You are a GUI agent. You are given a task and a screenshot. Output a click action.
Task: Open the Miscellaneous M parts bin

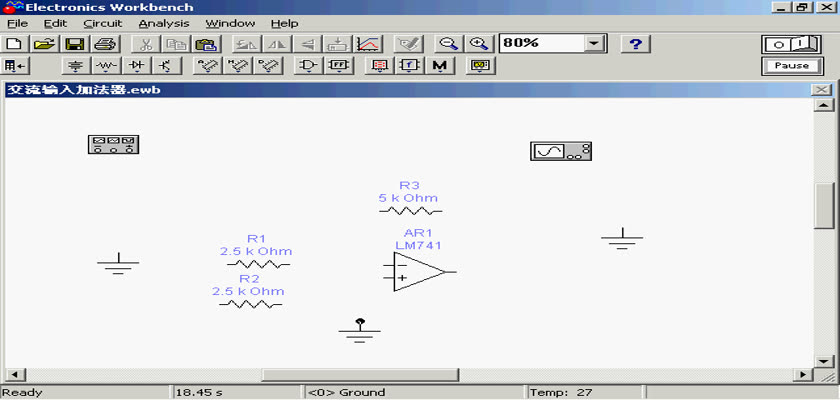coord(439,66)
